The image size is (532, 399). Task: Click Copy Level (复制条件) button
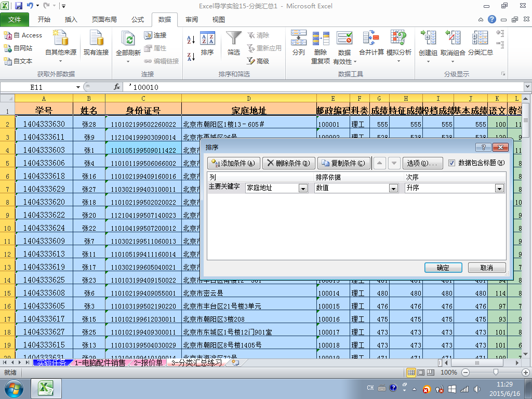tap(344, 163)
